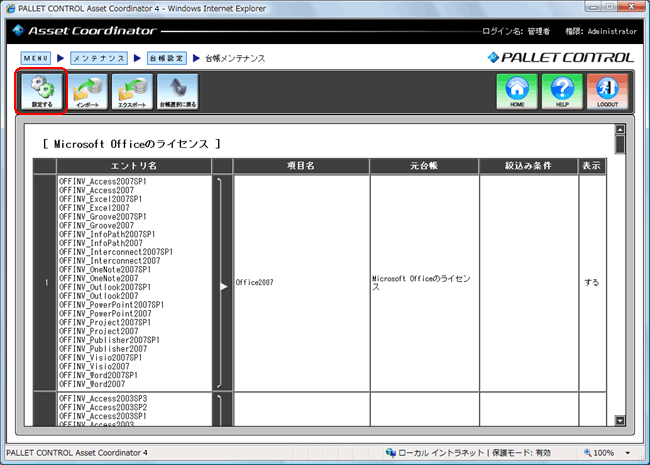Click the 設定する gear icon
This screenshot has width=650, height=465.
(x=42, y=92)
